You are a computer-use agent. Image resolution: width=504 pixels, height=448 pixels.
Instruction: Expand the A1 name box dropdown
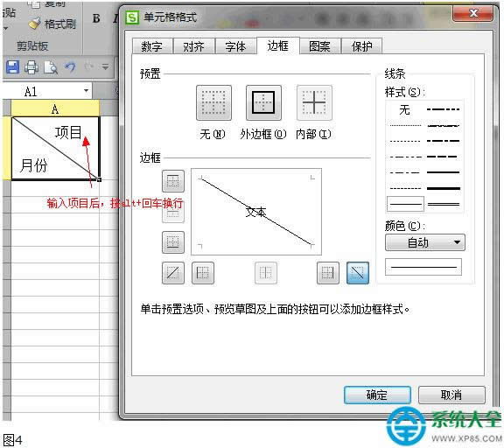86,91
